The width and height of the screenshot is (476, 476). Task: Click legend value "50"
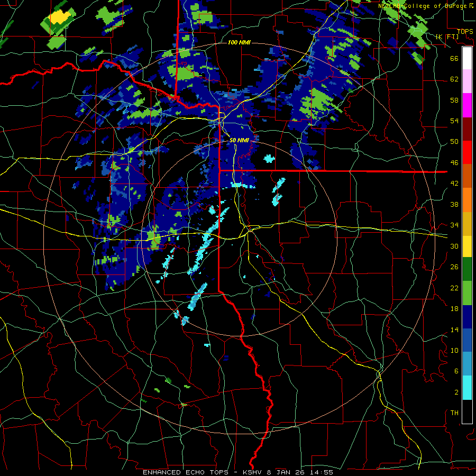point(454,141)
